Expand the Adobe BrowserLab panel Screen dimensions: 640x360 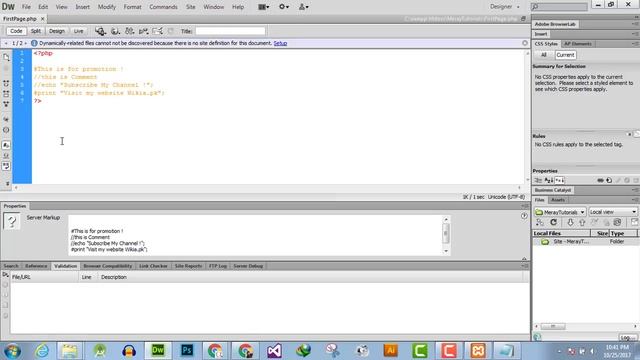tap(555, 24)
